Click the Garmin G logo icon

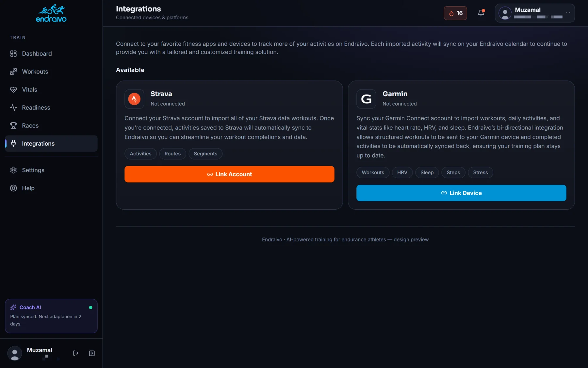366,99
